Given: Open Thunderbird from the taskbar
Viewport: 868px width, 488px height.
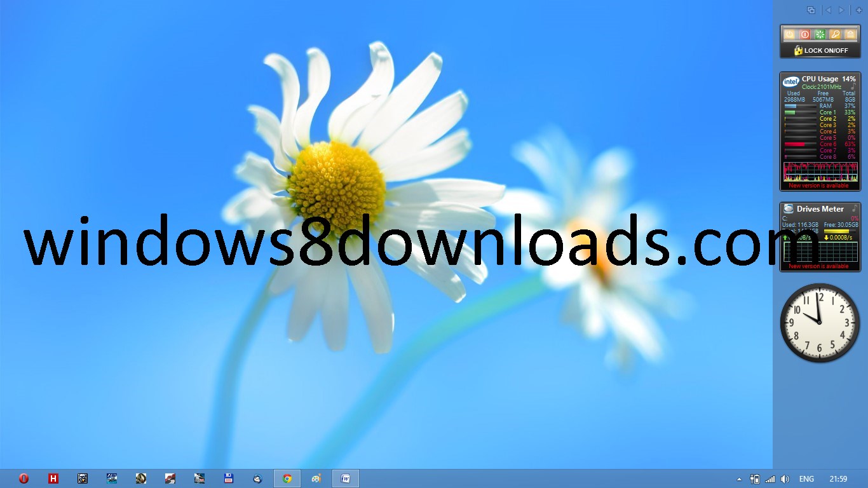Looking at the screenshot, I should [x=258, y=478].
